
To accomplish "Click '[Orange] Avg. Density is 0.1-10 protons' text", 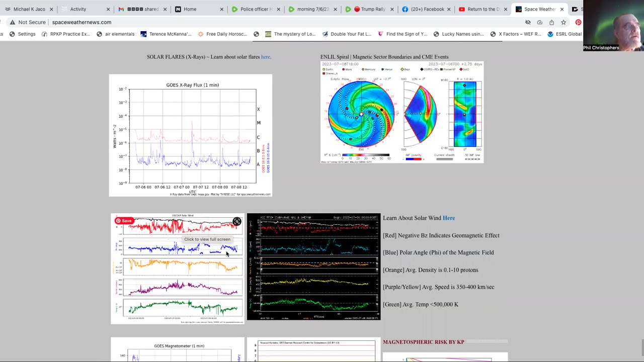I will 431,270.
